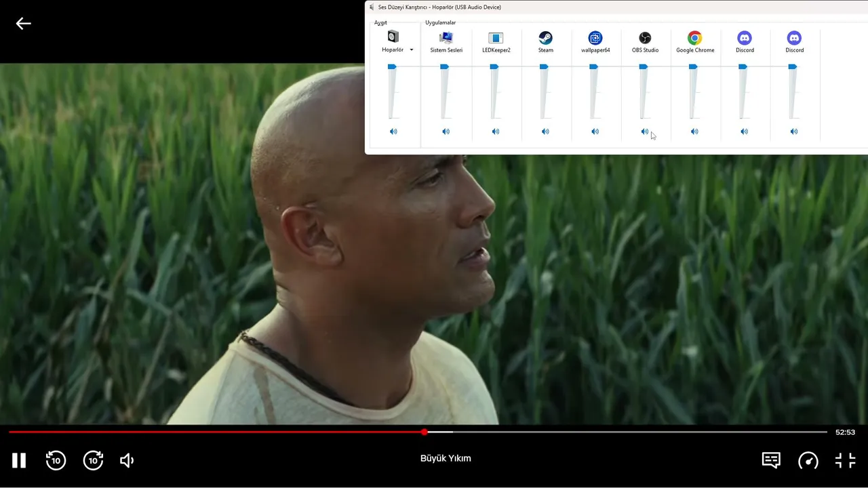Click the Steam volume slider handle

click(x=544, y=66)
